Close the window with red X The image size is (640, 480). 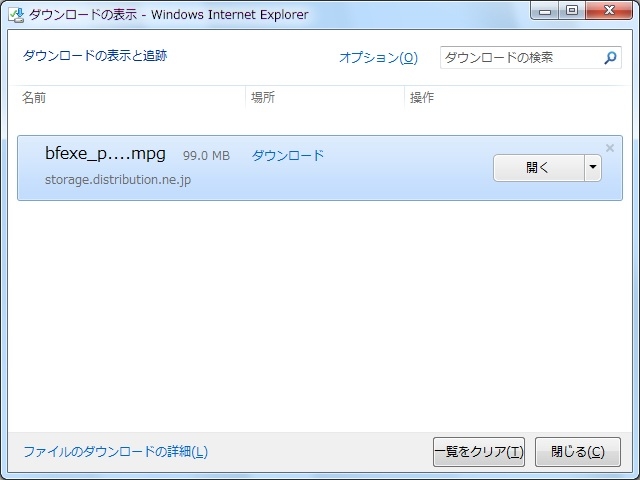point(609,11)
